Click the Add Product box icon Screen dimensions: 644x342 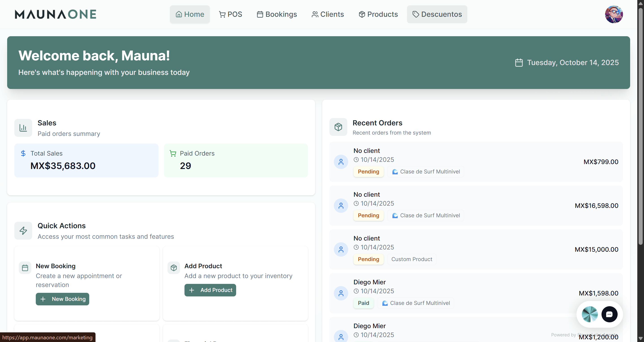[174, 268]
